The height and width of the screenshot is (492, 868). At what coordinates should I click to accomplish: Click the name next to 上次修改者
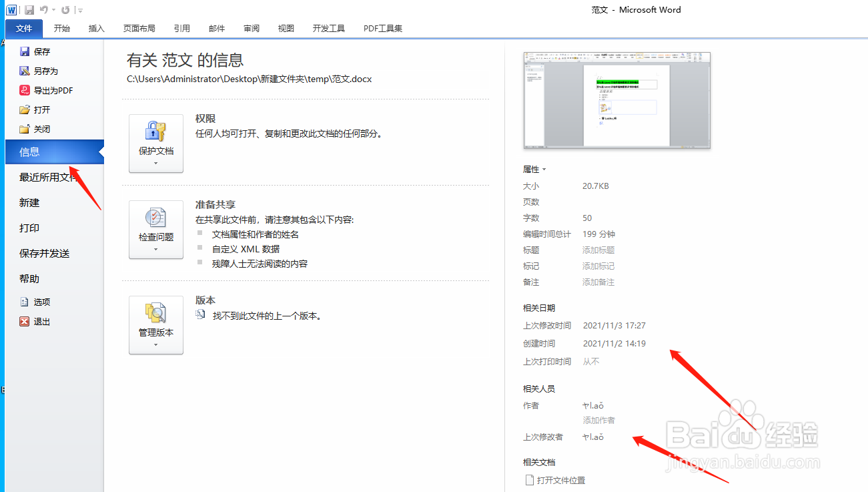pyautogui.click(x=593, y=437)
